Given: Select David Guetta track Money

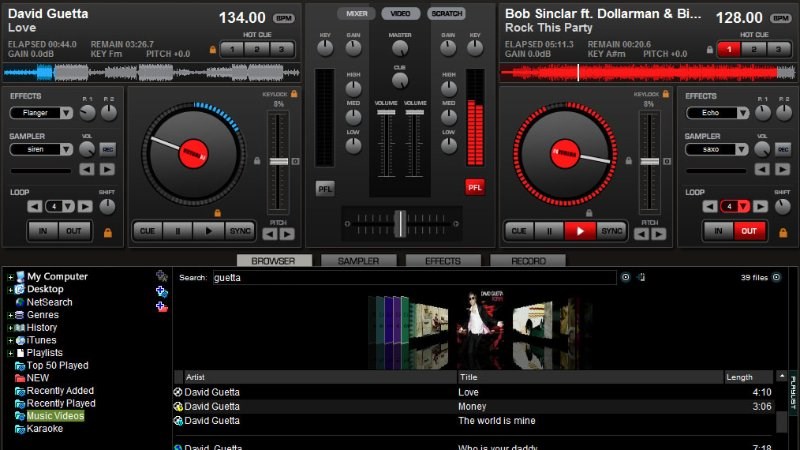Looking at the screenshot, I should [x=474, y=407].
